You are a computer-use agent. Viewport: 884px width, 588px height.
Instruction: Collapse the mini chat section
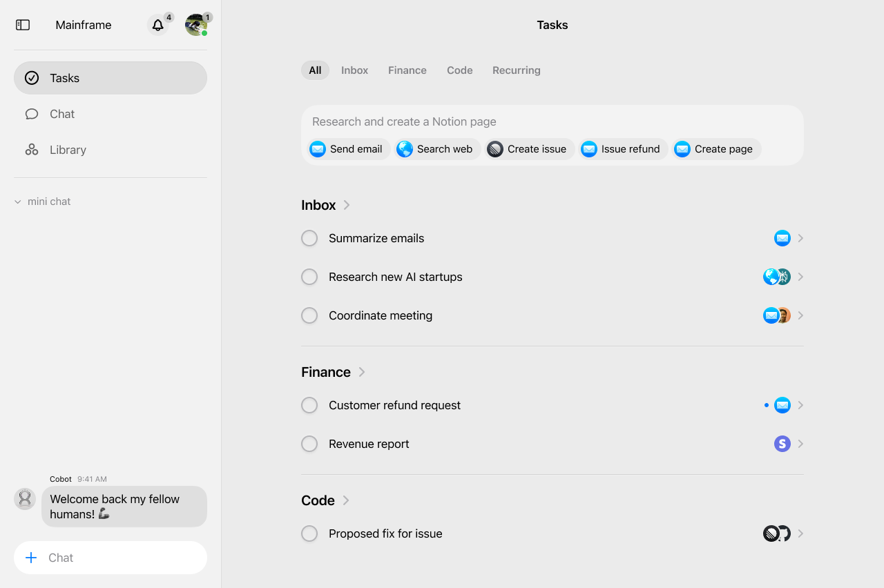(x=18, y=202)
